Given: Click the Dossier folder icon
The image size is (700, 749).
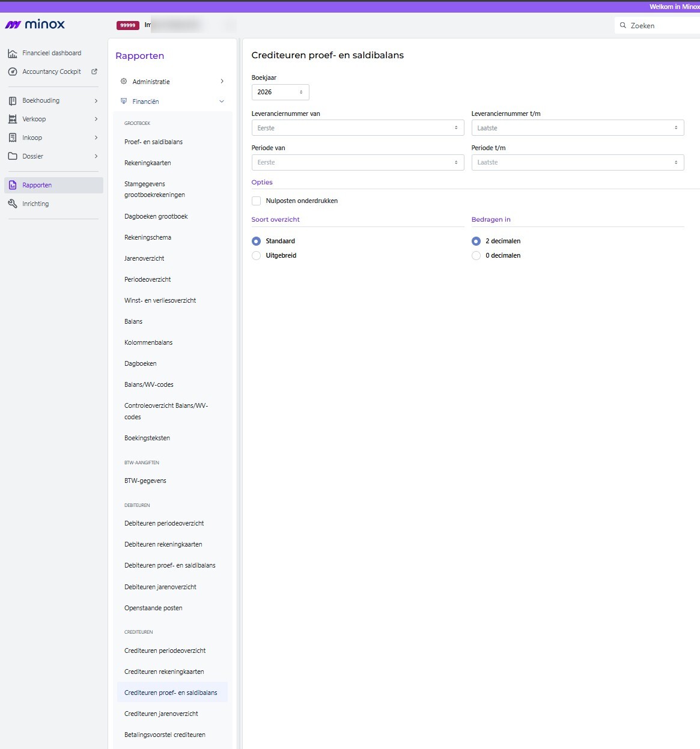Looking at the screenshot, I should point(13,156).
